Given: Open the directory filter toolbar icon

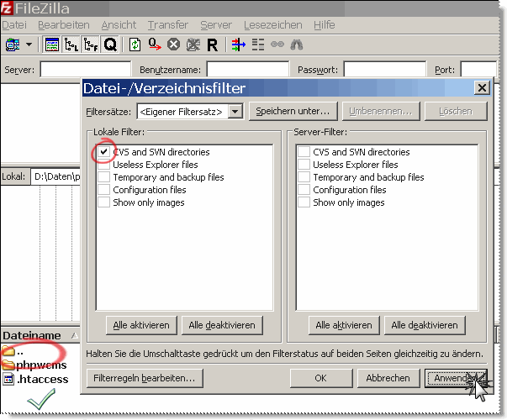Looking at the screenshot, I should click(239, 45).
